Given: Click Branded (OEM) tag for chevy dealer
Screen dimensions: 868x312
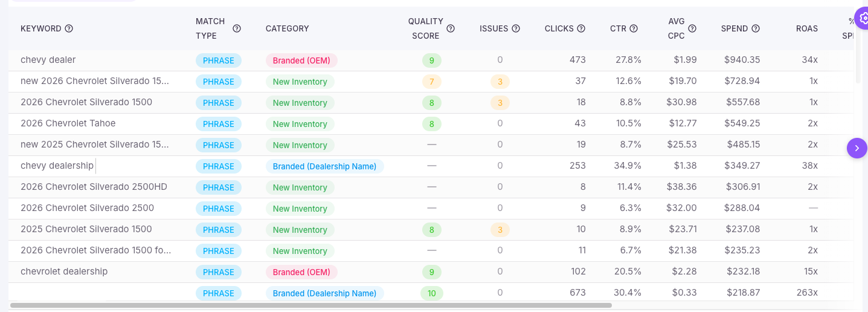Looking at the screenshot, I should (301, 60).
